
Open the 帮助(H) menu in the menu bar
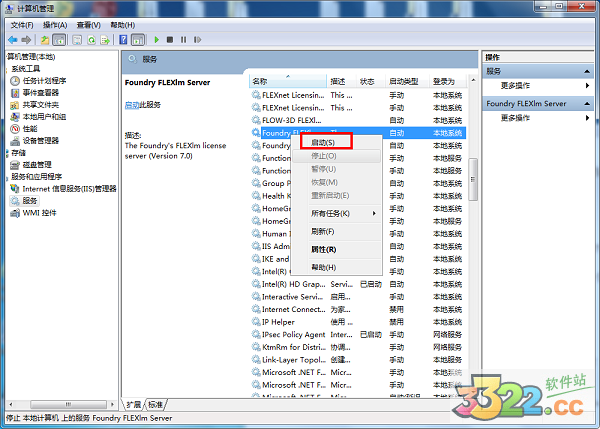[122, 25]
